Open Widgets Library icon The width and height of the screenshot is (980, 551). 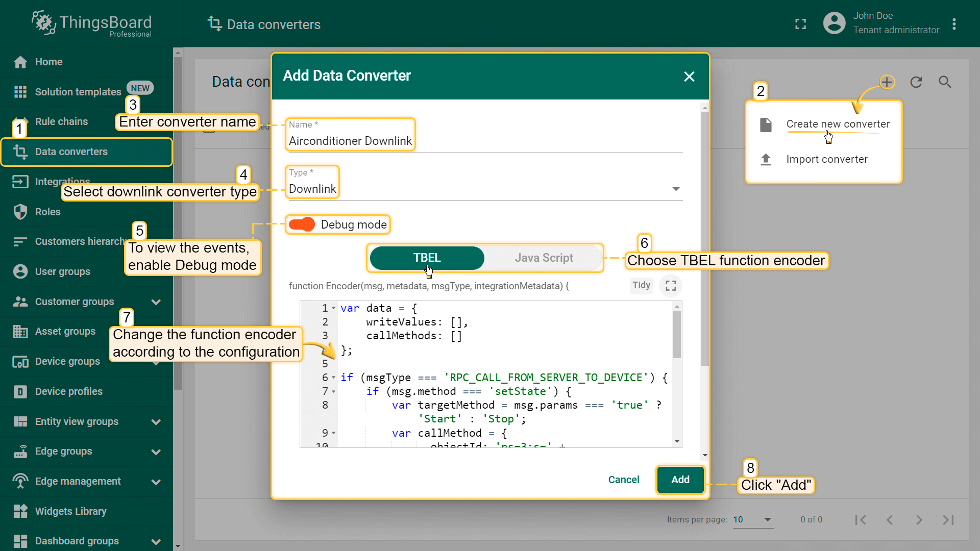click(x=20, y=511)
